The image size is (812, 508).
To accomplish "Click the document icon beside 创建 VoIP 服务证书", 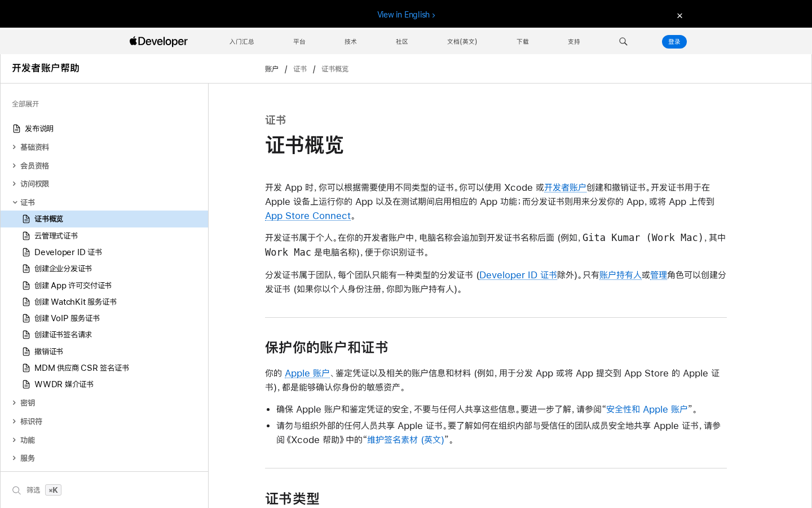I will (26, 318).
